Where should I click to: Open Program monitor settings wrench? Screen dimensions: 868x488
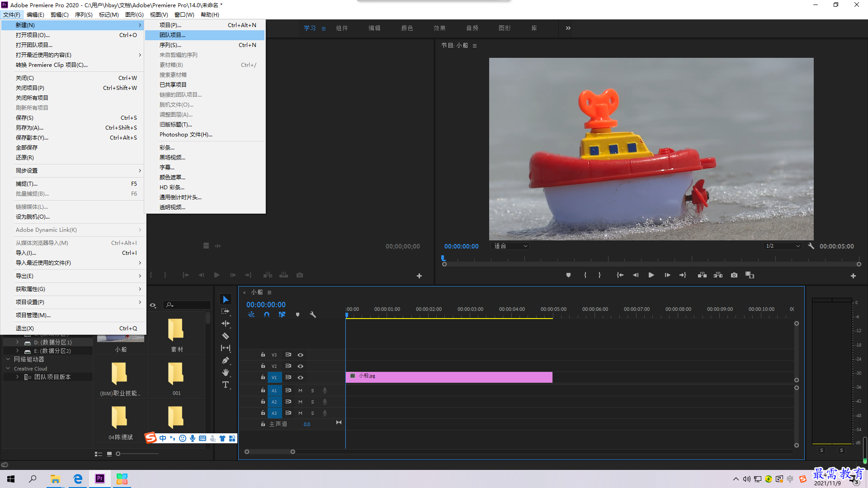pyautogui.click(x=811, y=246)
